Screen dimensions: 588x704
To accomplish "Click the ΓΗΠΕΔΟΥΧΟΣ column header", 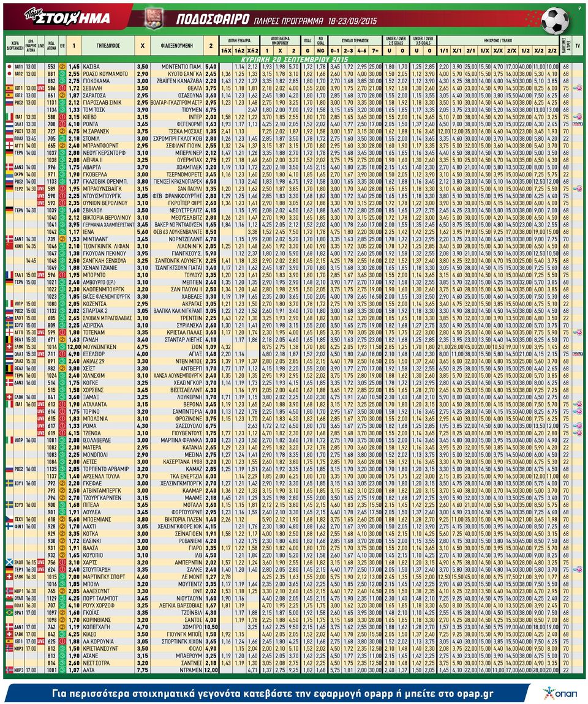I will tap(108, 45).
